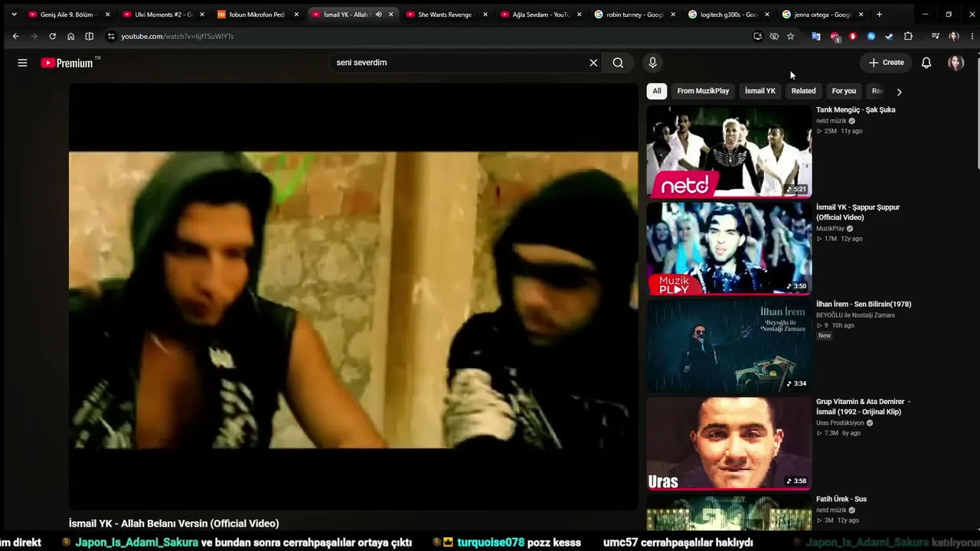Switch to the jenna ortega Google tab
Screen dimensions: 980x551
click(823, 15)
